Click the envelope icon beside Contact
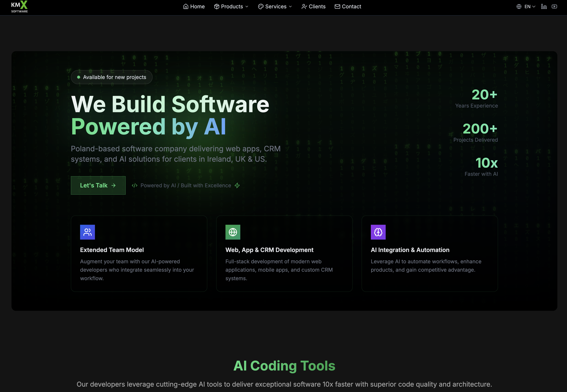 click(x=337, y=7)
